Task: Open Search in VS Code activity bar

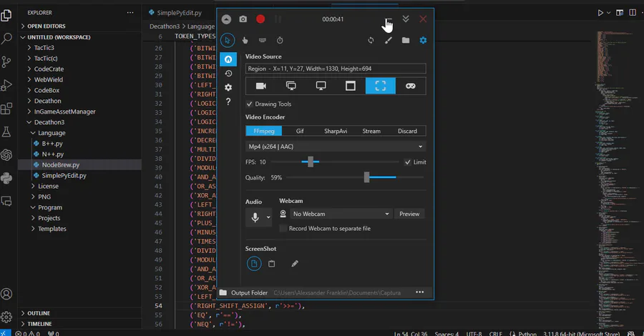Action: (x=6, y=39)
